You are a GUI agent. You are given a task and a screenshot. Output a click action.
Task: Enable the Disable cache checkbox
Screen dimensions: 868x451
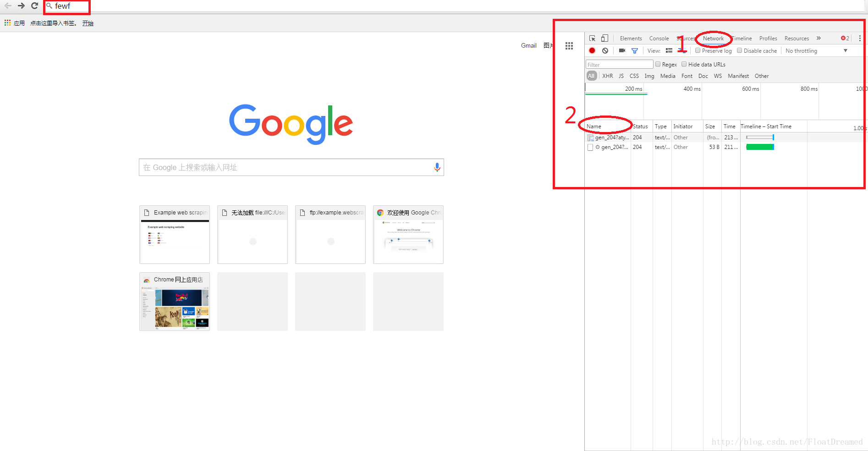[739, 50]
